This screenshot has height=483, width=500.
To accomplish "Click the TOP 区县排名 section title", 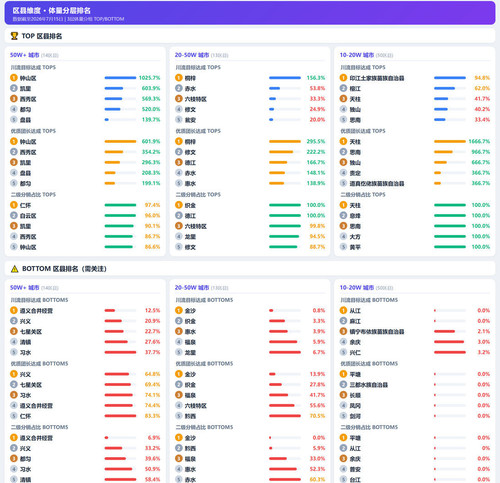I will pyautogui.click(x=42, y=36).
